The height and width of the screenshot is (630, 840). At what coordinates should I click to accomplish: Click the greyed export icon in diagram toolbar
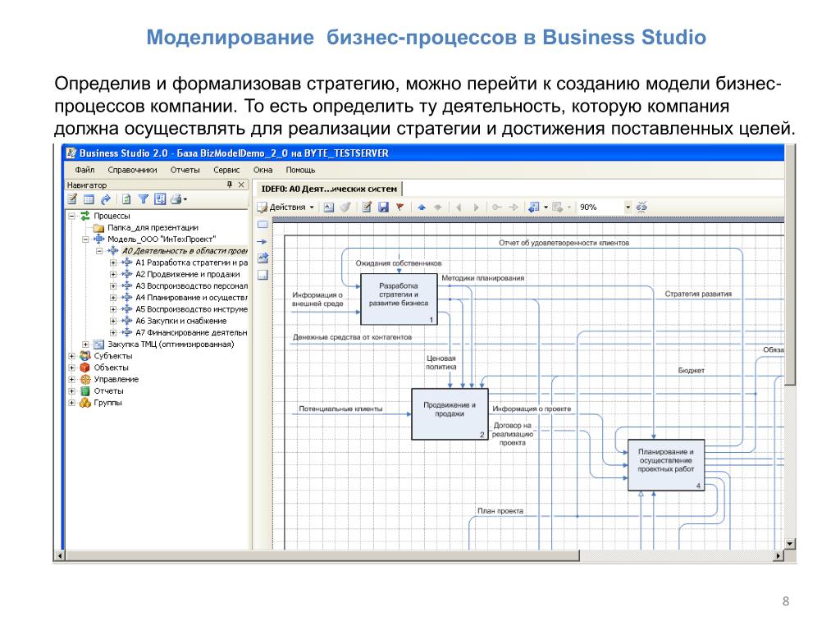point(557,208)
